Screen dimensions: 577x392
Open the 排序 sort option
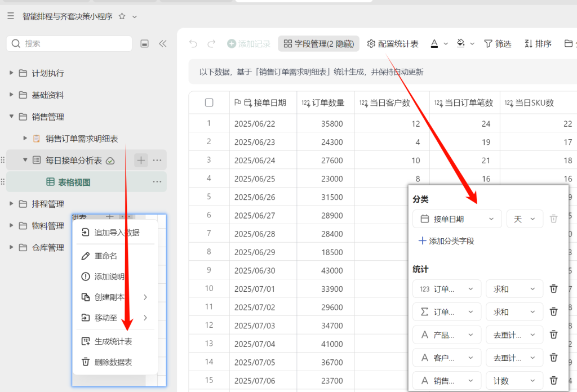coord(538,44)
